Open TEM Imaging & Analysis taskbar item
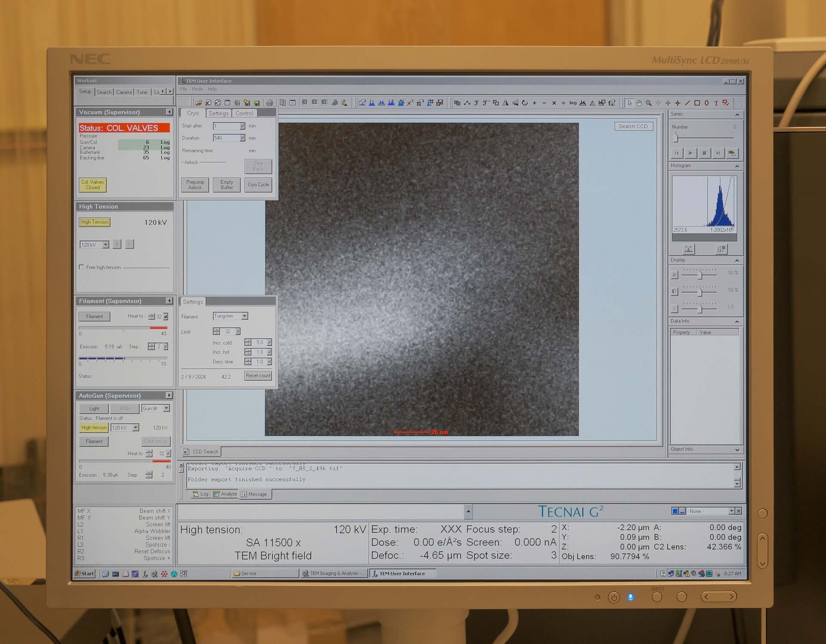Image resolution: width=826 pixels, height=644 pixels. (x=334, y=573)
